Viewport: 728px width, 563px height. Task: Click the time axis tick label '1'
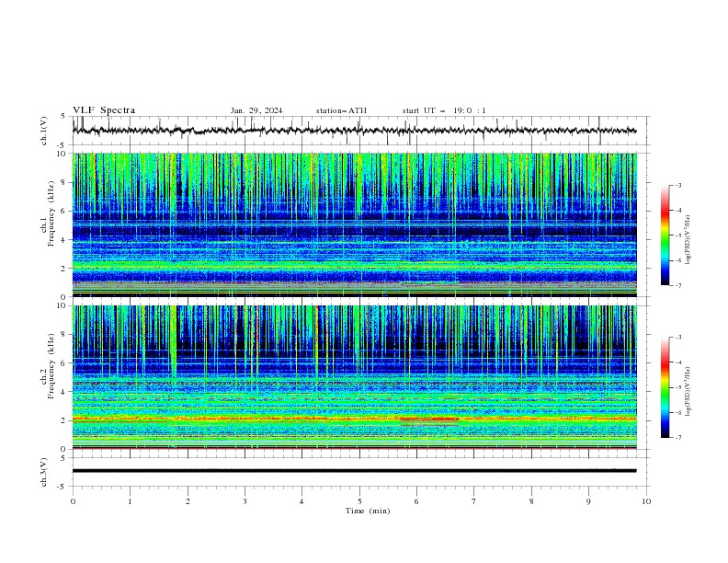point(130,501)
